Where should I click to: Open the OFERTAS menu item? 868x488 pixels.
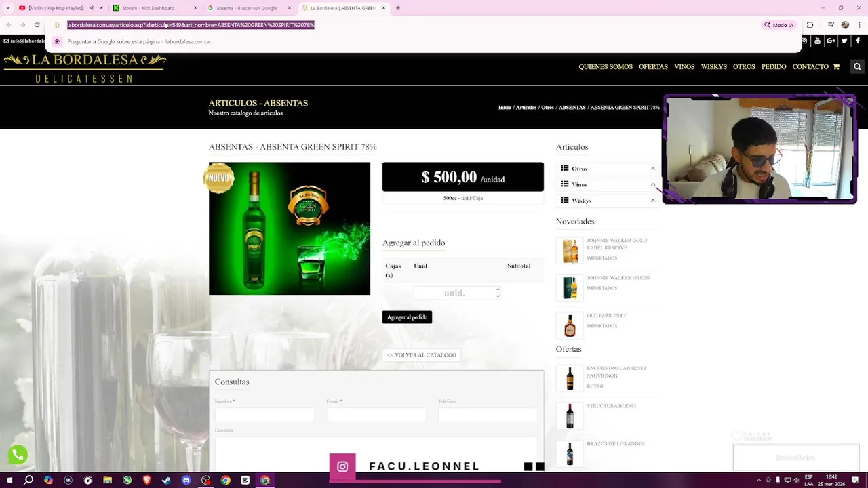click(x=653, y=66)
